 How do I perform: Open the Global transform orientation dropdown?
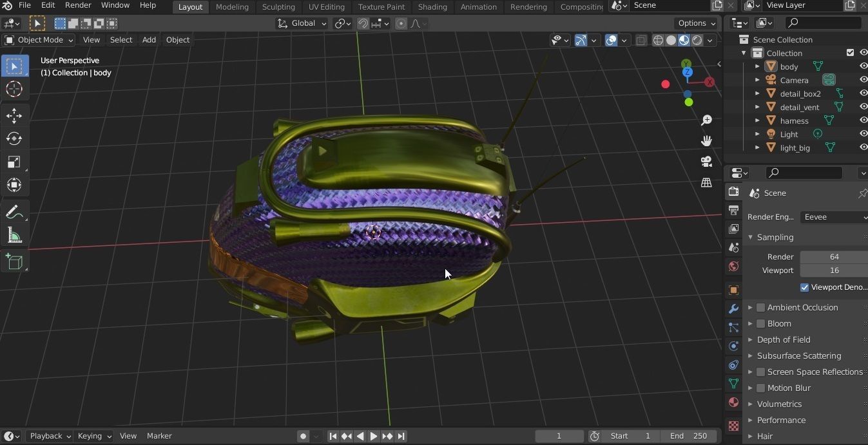point(302,23)
